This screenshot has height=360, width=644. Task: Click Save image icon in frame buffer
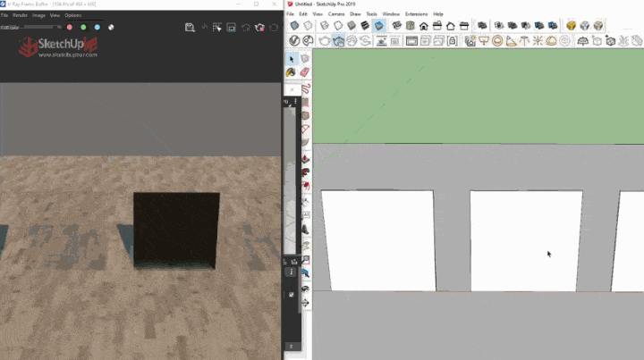(x=190, y=28)
